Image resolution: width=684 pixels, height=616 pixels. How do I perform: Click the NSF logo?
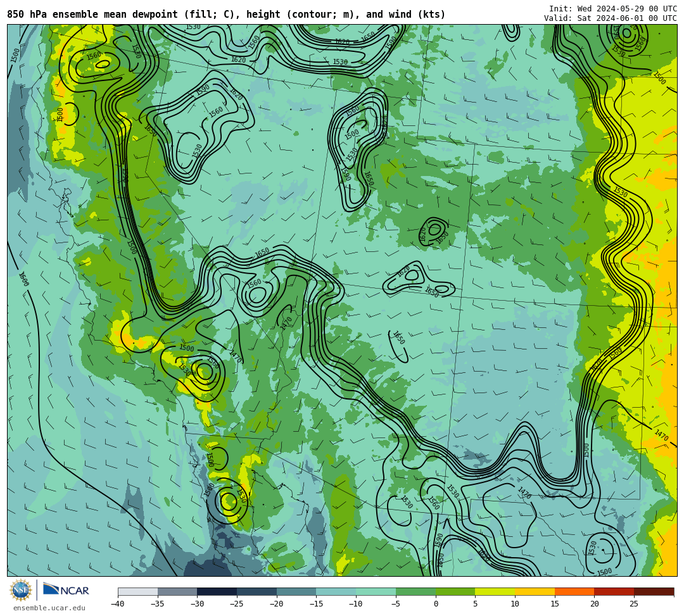[x=20, y=590]
